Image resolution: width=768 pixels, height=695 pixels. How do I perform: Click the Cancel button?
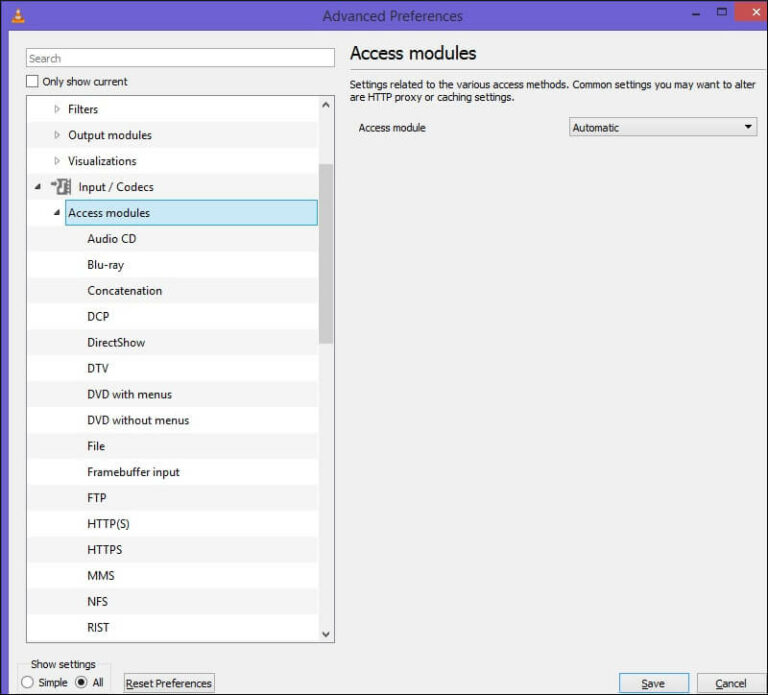731,683
